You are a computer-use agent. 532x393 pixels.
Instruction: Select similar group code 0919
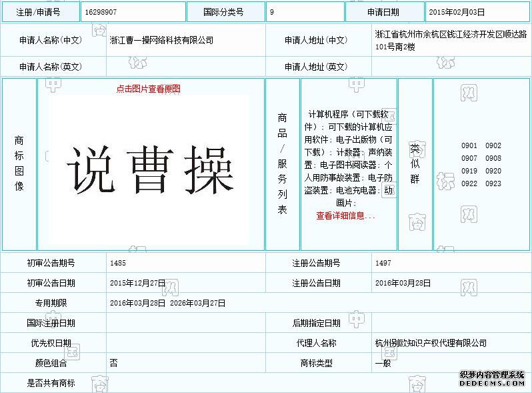[x=469, y=171]
